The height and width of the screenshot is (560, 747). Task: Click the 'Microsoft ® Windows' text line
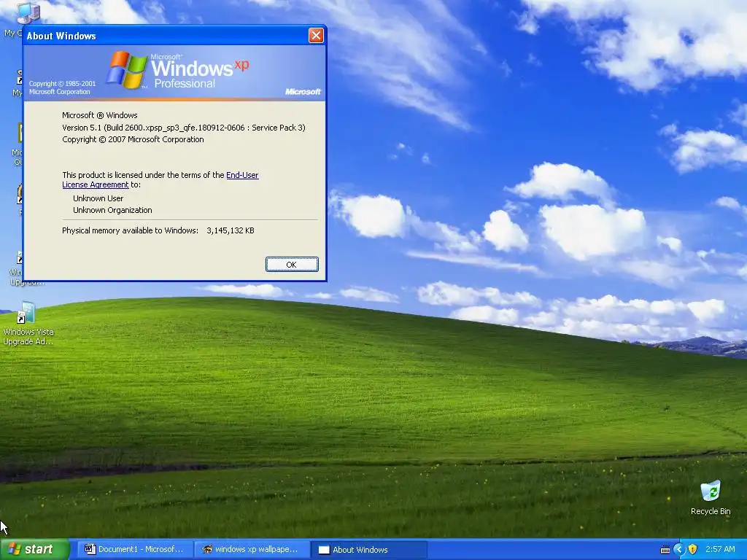pyautogui.click(x=99, y=115)
